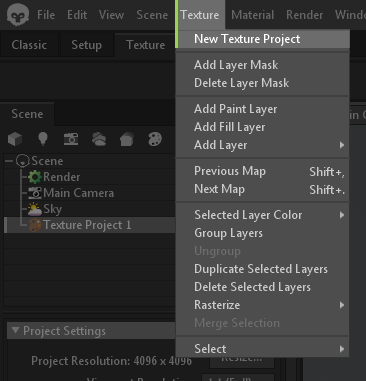Image resolution: width=366 pixels, height=381 pixels.
Task: Add a bake project with bread icon
Action: (127, 139)
